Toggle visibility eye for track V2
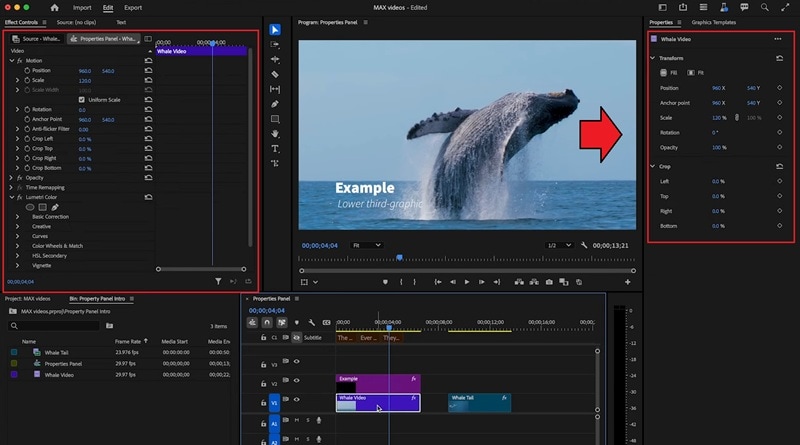The height and width of the screenshot is (445, 800). point(296,378)
